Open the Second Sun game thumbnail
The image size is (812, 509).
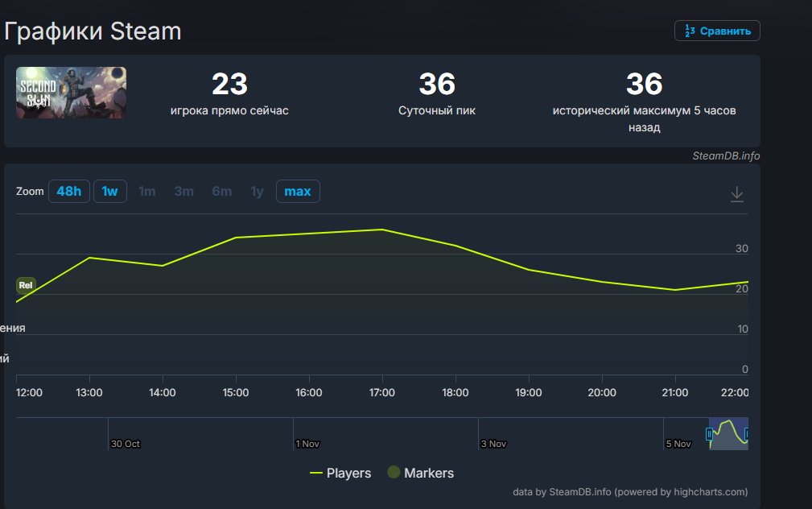[71, 93]
